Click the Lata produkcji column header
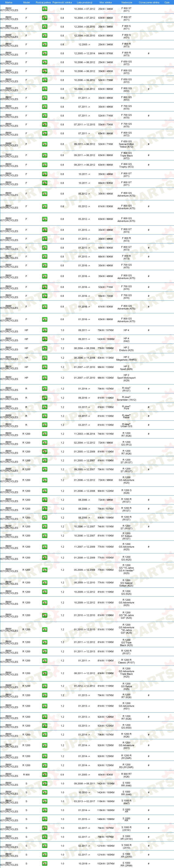 click(x=84, y=2)
